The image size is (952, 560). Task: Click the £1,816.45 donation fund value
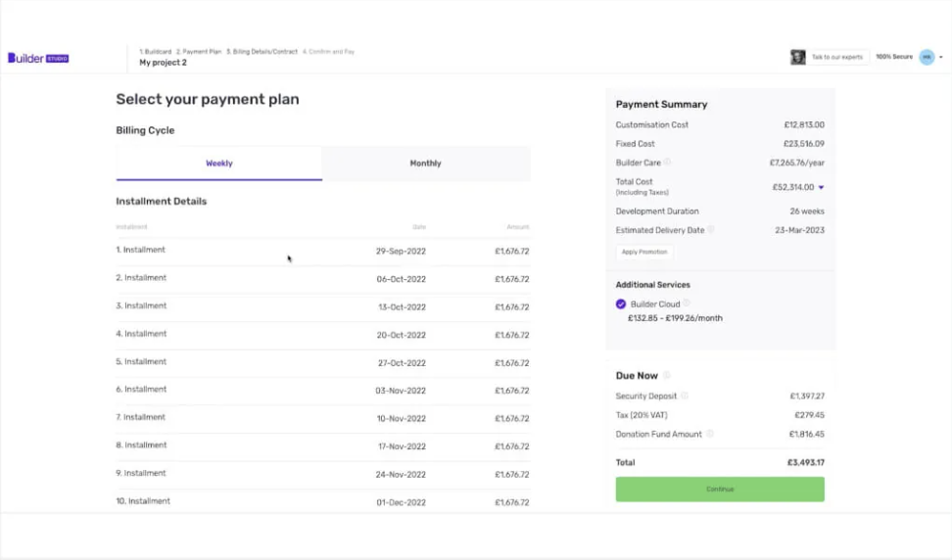point(806,434)
